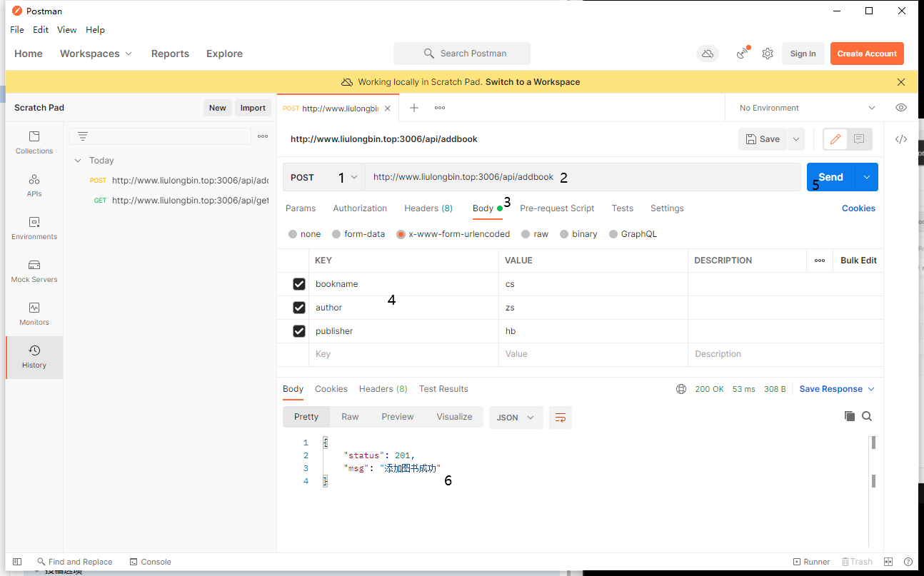The image size is (924, 576).
Task: Copy the response body to clipboard
Action: tap(849, 416)
